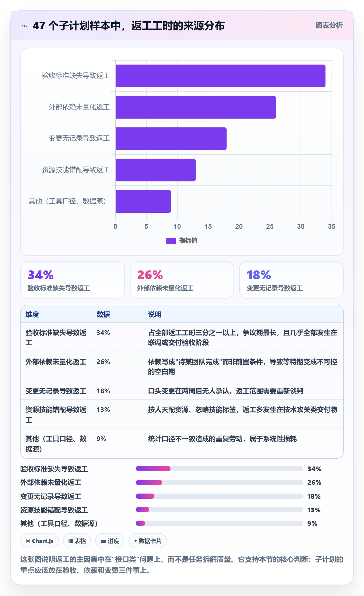The width and height of the screenshot is (364, 596).
Task: Click the 变更无记录导致返工 progress bar at 18%
Action: coord(219,496)
